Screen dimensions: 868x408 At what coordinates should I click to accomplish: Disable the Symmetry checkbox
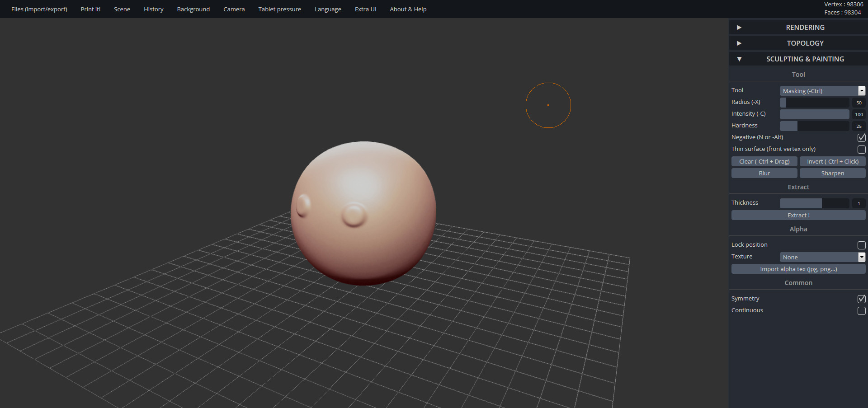point(861,299)
